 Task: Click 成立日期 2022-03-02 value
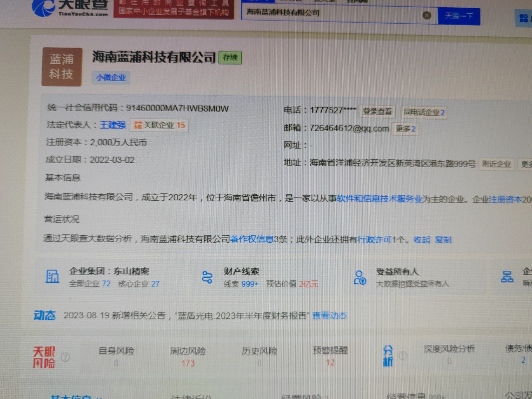coord(112,159)
